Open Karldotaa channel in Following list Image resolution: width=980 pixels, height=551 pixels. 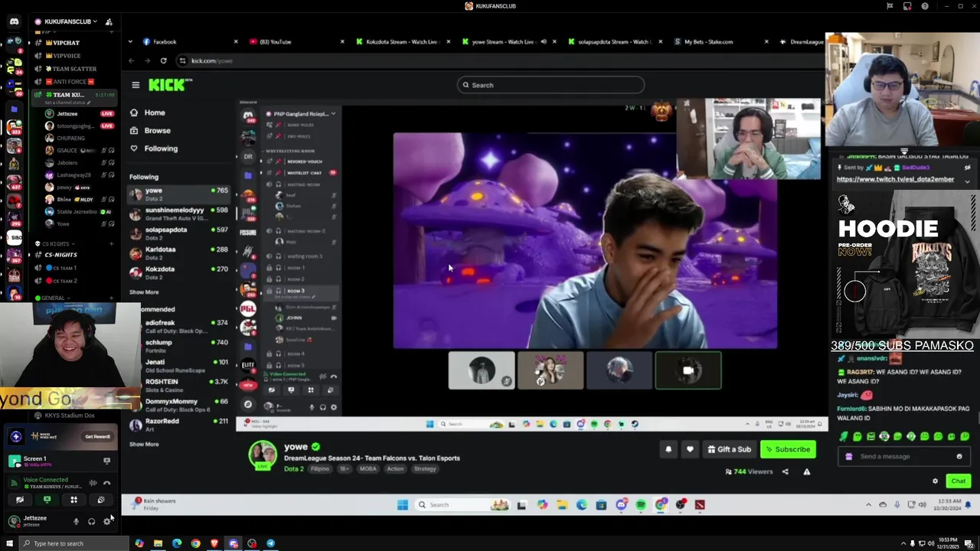(179, 253)
